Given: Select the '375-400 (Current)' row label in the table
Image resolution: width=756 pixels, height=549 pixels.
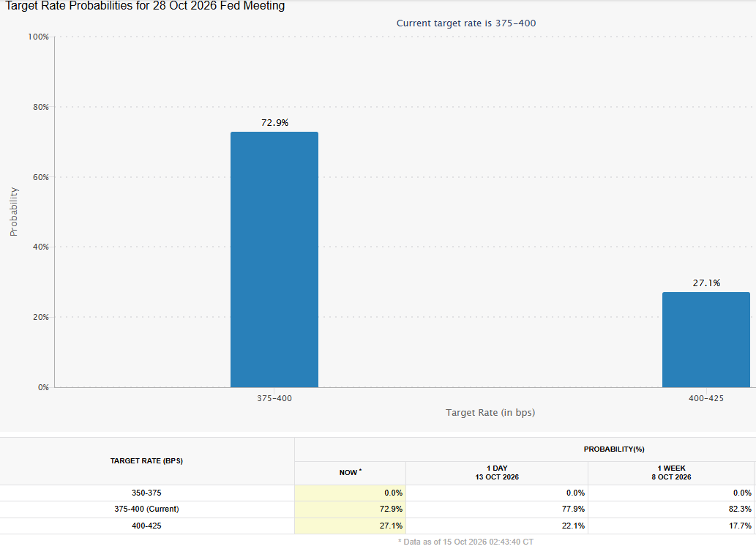Looking at the screenshot, I should (146, 509).
